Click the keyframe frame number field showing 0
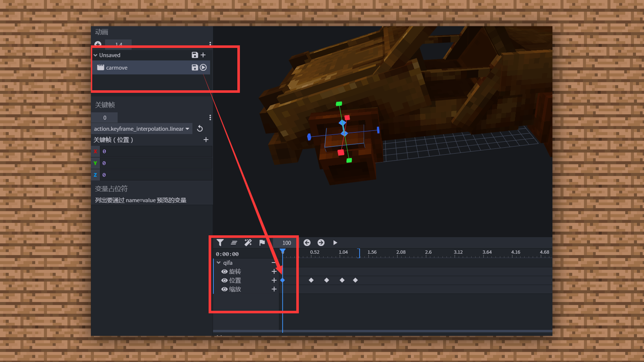This screenshot has width=644, height=362. point(105,118)
